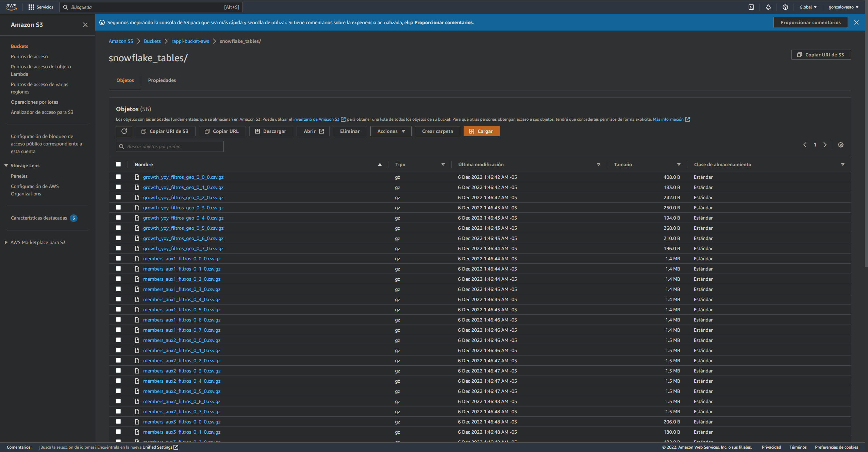Screen dimensions: 868x452
Task: Switch to the Objetos tab
Action: (125, 80)
